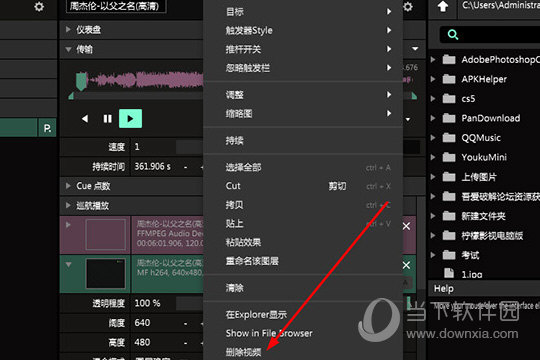Choose Show in File Browser entry
The image size is (540, 360).
[303, 333]
